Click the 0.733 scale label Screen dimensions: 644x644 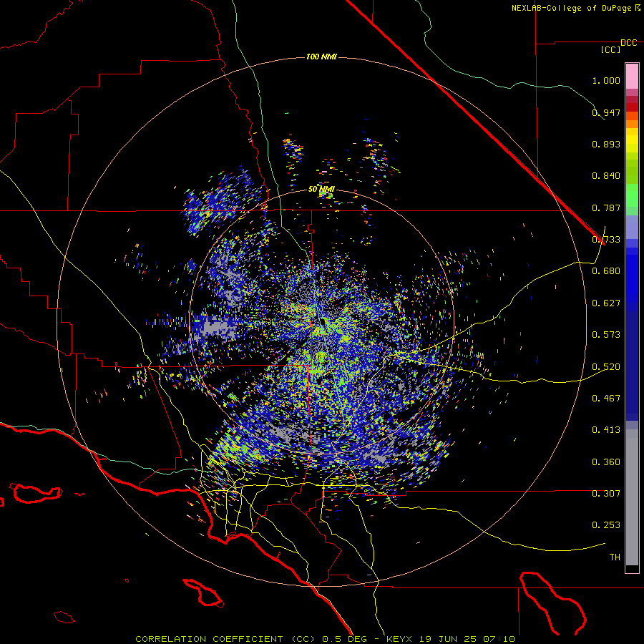pyautogui.click(x=606, y=240)
